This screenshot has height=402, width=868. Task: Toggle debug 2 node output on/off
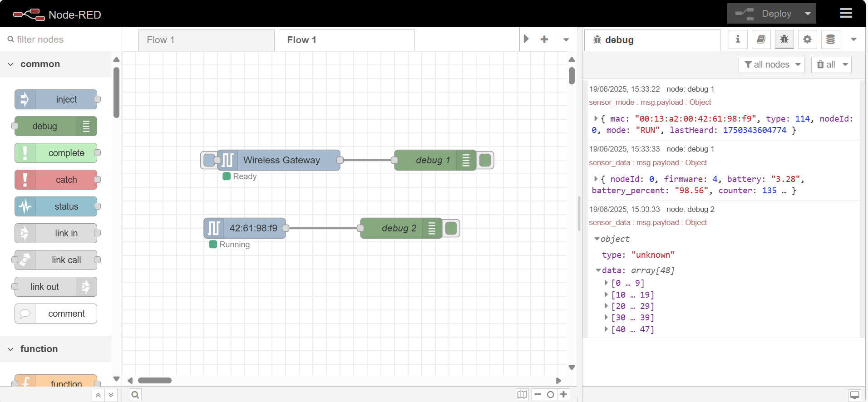[x=451, y=228]
